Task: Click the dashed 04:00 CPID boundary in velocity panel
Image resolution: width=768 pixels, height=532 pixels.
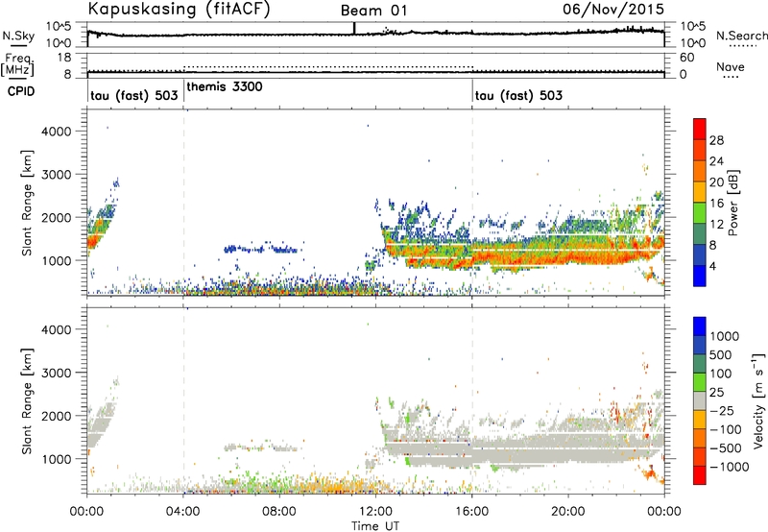Action: point(183,400)
